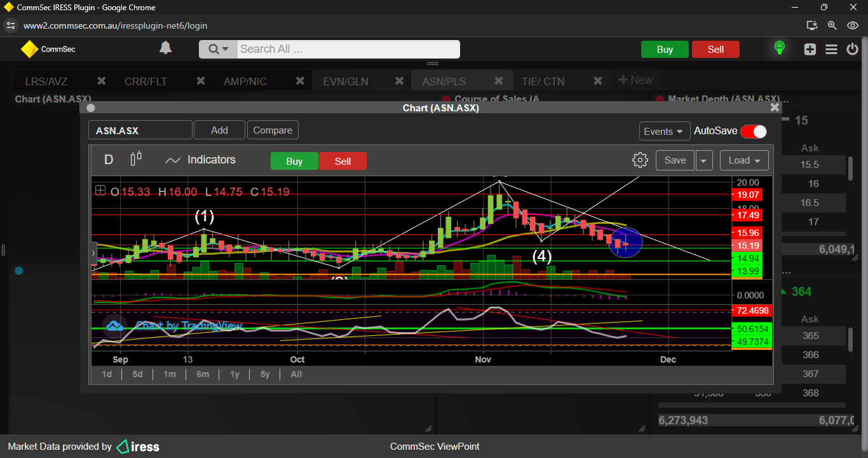Click the 17.49 price label on axis
Screen dimensions: 868x458
[747, 215]
